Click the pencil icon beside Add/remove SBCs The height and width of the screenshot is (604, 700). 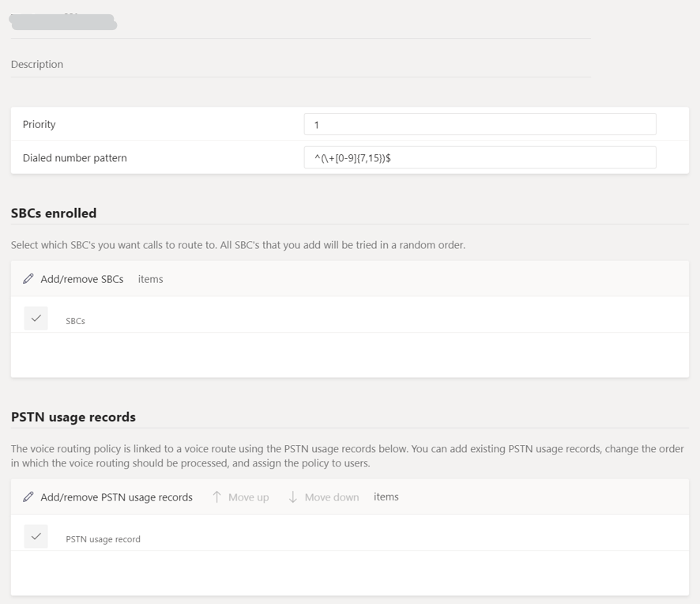click(x=28, y=279)
